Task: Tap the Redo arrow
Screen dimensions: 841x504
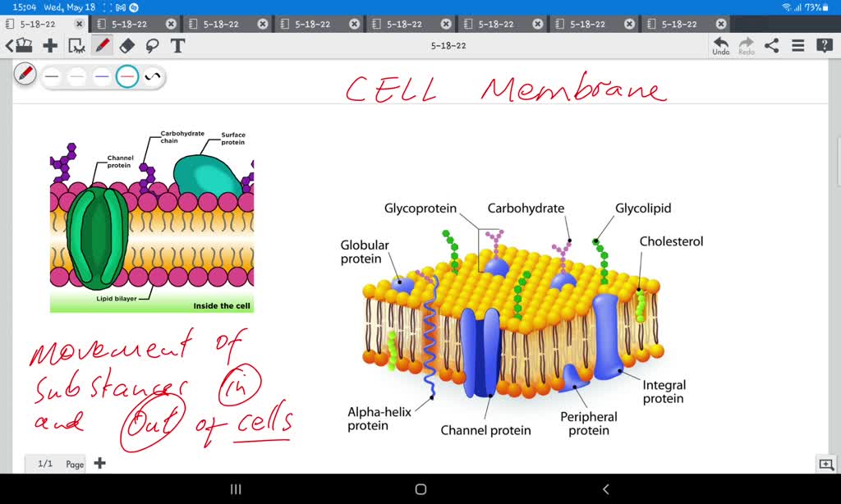Action: (747, 45)
